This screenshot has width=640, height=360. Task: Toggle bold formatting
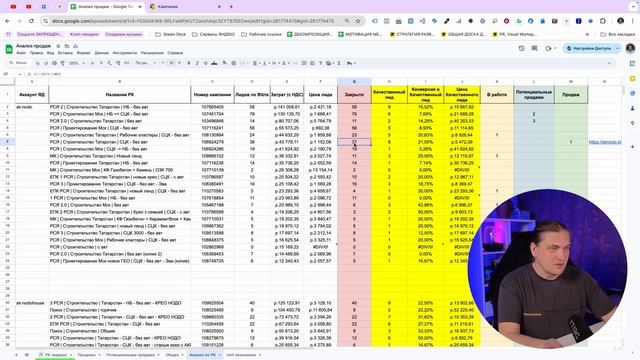[189, 63]
